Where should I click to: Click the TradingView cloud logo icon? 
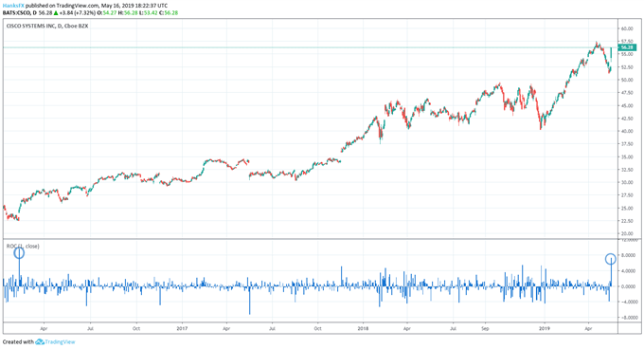pyautogui.click(x=40, y=341)
